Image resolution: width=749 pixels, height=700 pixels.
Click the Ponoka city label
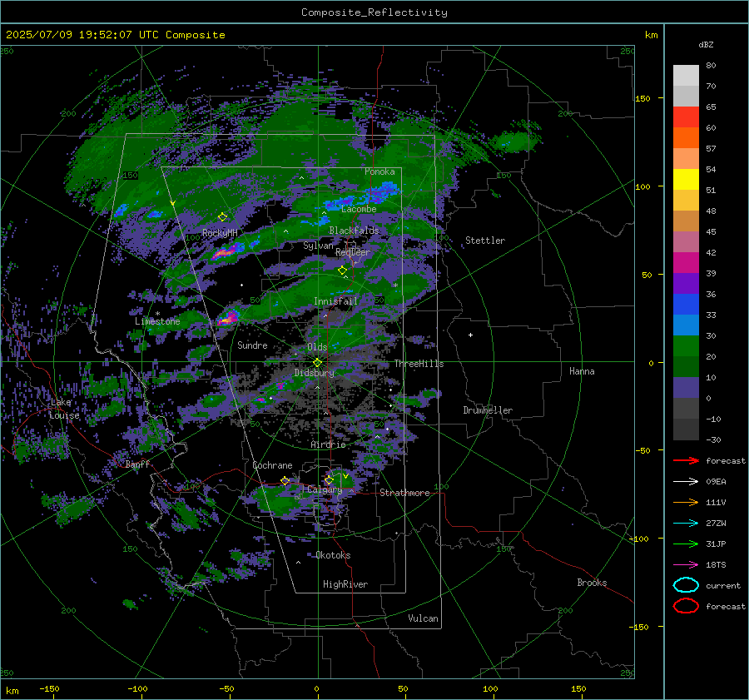pyautogui.click(x=379, y=171)
